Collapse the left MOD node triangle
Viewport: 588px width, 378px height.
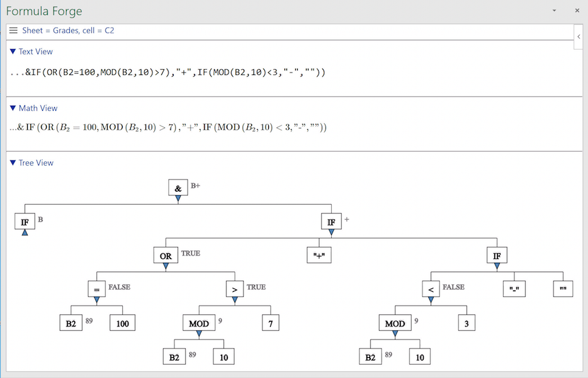[199, 334]
